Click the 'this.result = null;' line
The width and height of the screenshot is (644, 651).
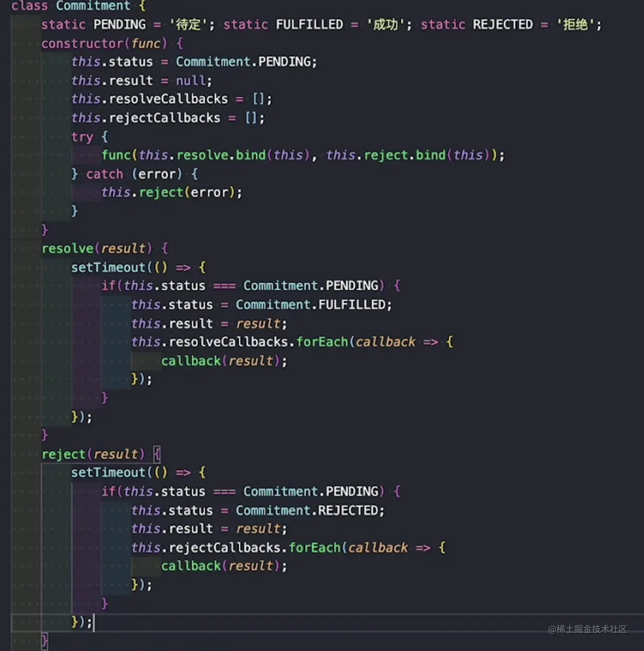click(x=142, y=81)
